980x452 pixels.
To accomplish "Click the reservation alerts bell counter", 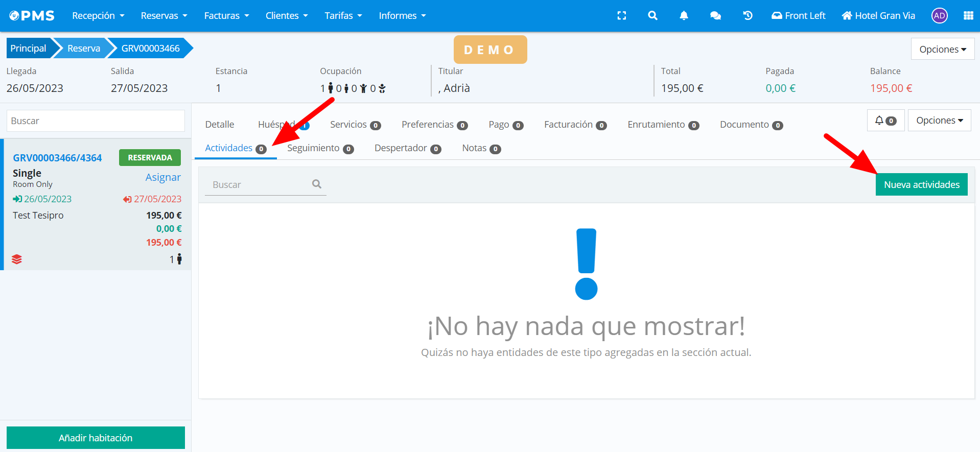I will coord(885,121).
